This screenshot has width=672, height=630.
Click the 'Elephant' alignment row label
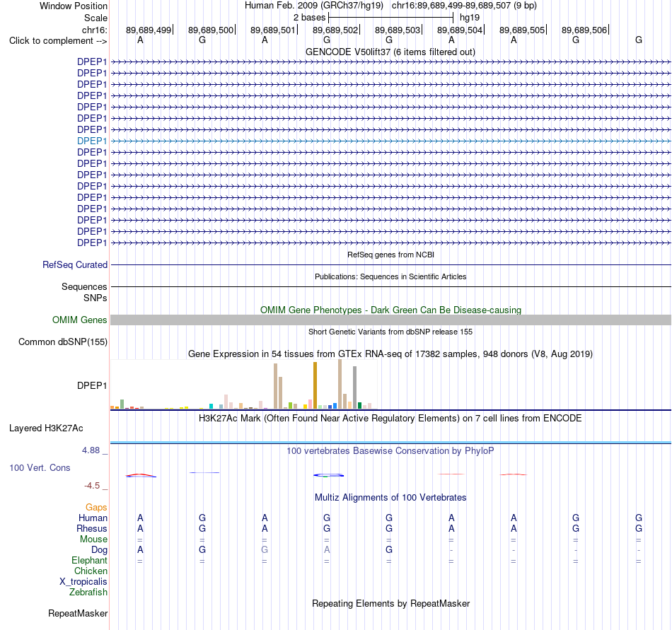click(x=89, y=561)
